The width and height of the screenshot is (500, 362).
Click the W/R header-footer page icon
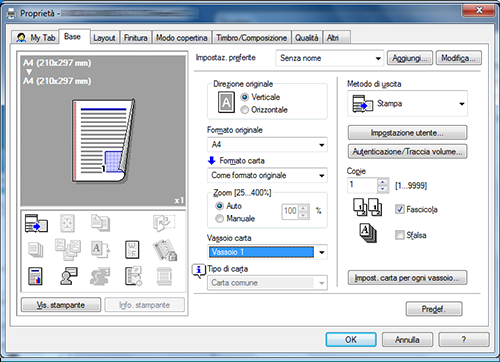pyautogui.click(x=132, y=250)
